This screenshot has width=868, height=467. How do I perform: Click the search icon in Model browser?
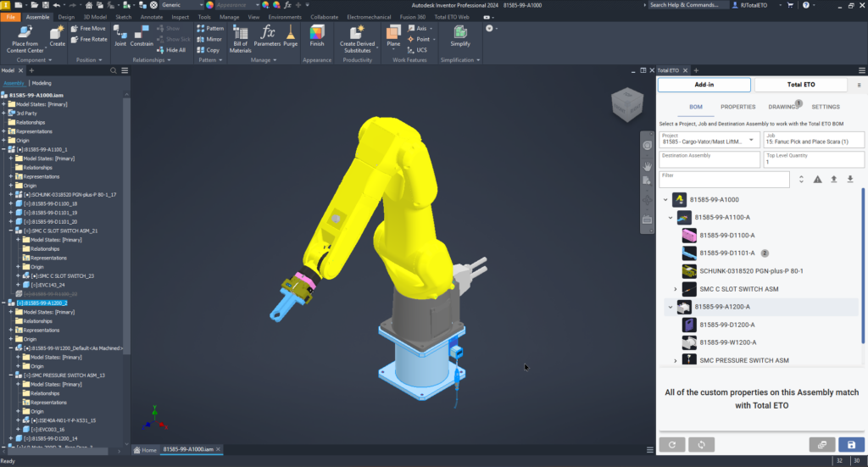pos(114,71)
